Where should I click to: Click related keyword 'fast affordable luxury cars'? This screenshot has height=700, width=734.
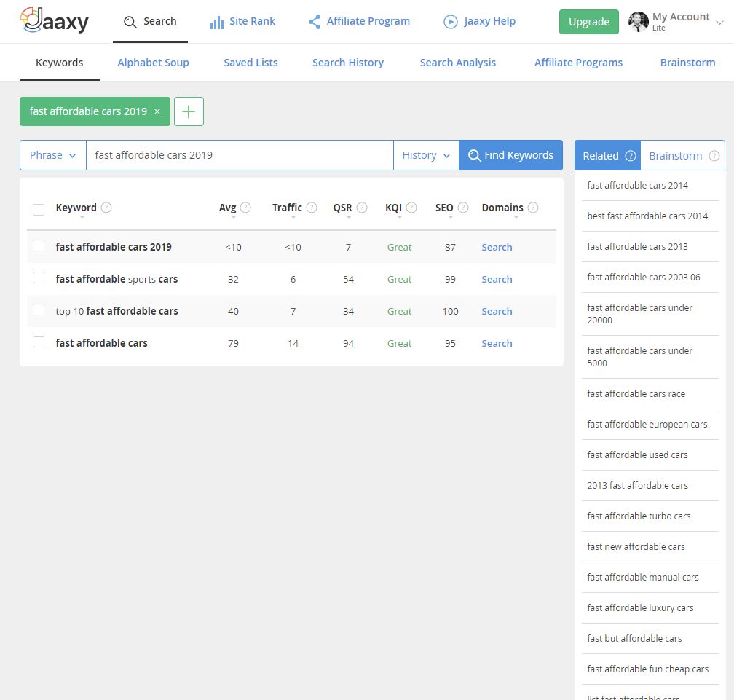pos(640,607)
